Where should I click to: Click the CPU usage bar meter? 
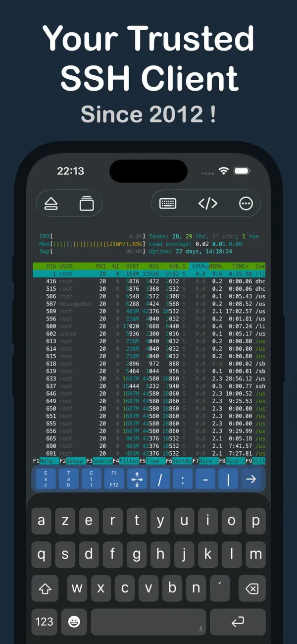point(93,237)
